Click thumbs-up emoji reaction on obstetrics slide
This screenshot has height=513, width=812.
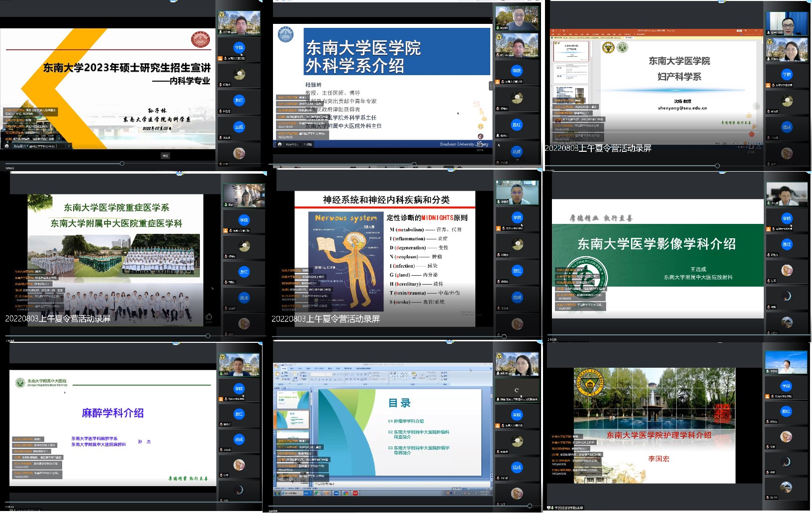(749, 115)
